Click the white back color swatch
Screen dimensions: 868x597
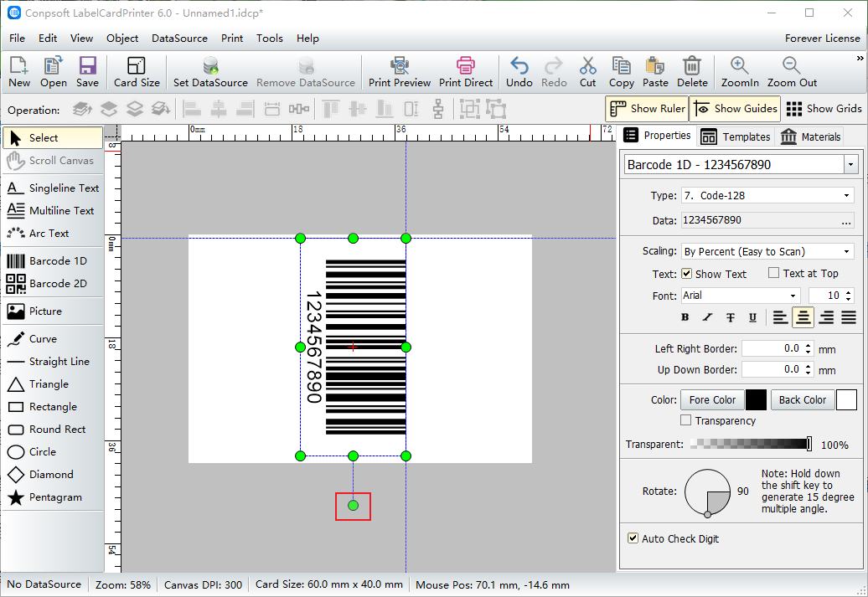pos(846,399)
